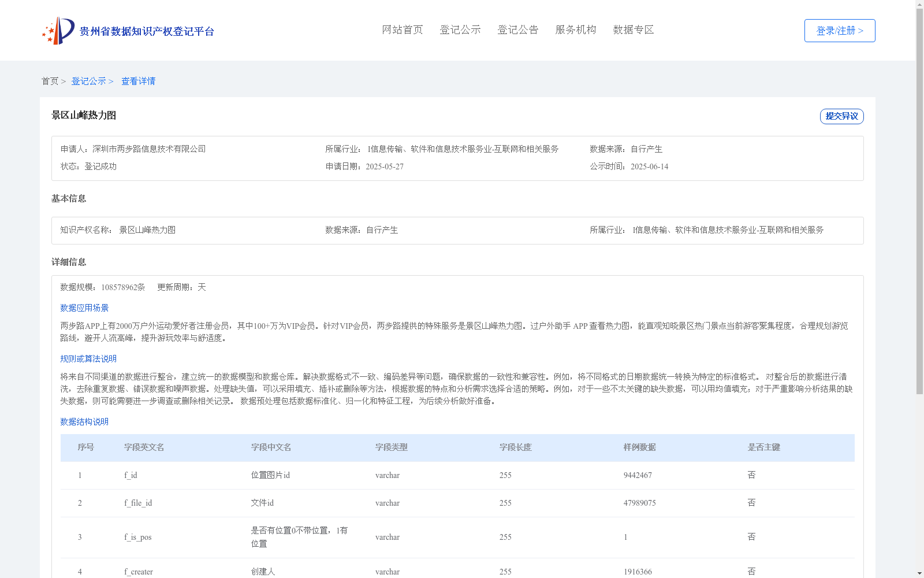The height and width of the screenshot is (578, 924).
Task: Click 查看详情 breadcrumb link
Action: click(138, 81)
